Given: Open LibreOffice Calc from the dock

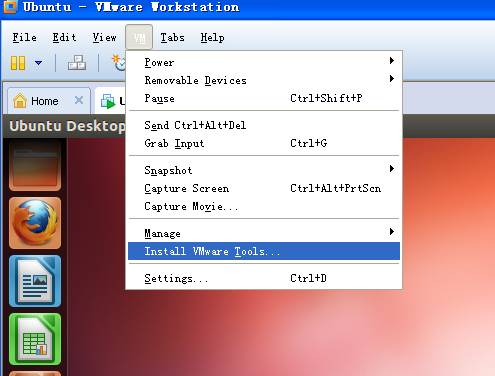Looking at the screenshot, I should [35, 339].
